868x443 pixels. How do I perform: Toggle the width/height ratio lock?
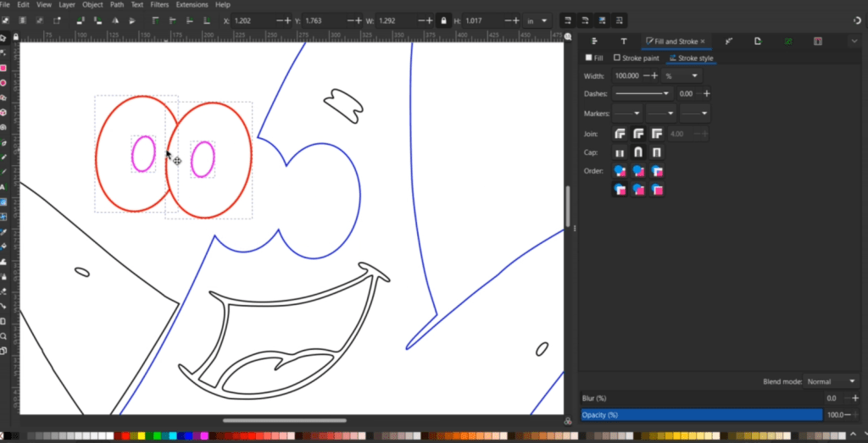tap(442, 19)
